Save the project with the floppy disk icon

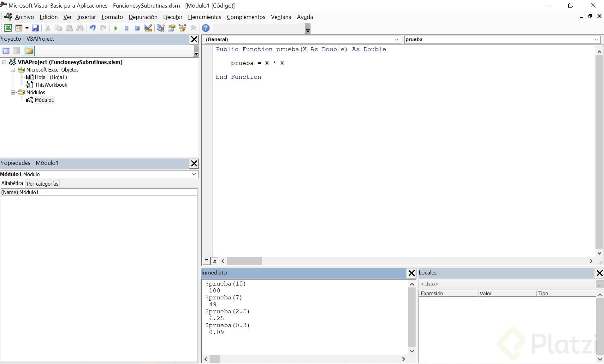coord(35,28)
